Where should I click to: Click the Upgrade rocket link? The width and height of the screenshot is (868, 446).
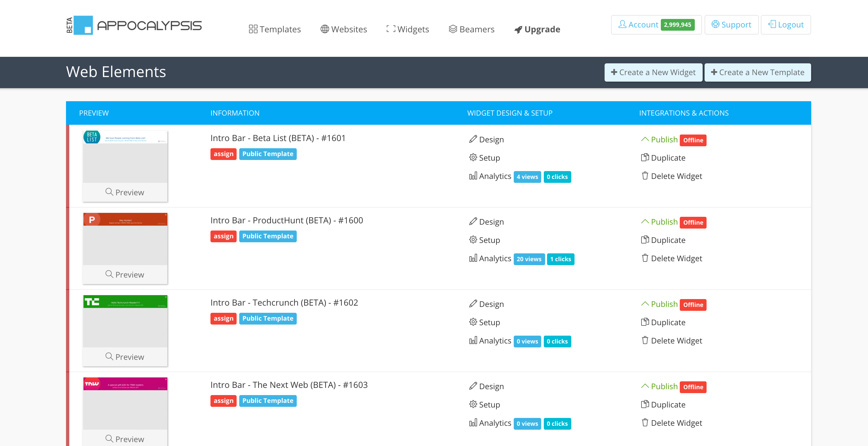coord(537,29)
